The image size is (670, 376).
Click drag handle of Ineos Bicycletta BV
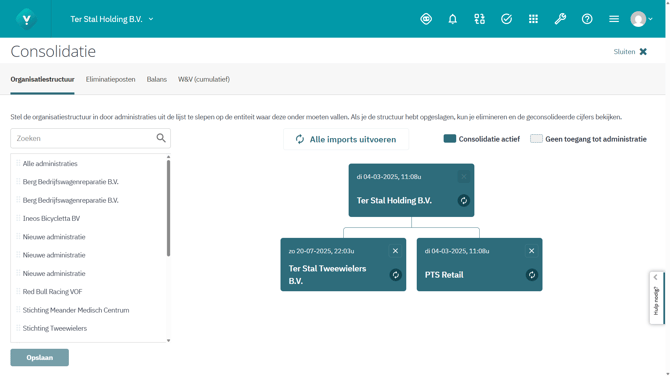(x=18, y=218)
